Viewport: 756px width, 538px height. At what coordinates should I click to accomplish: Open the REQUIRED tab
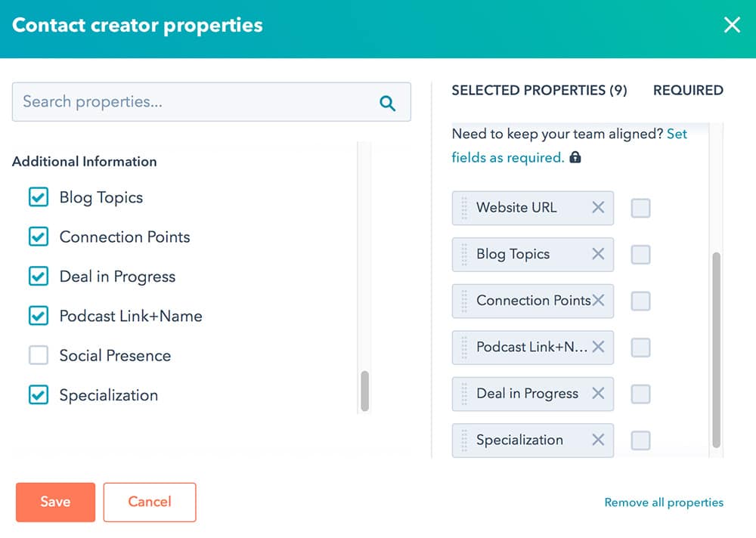[x=688, y=90]
